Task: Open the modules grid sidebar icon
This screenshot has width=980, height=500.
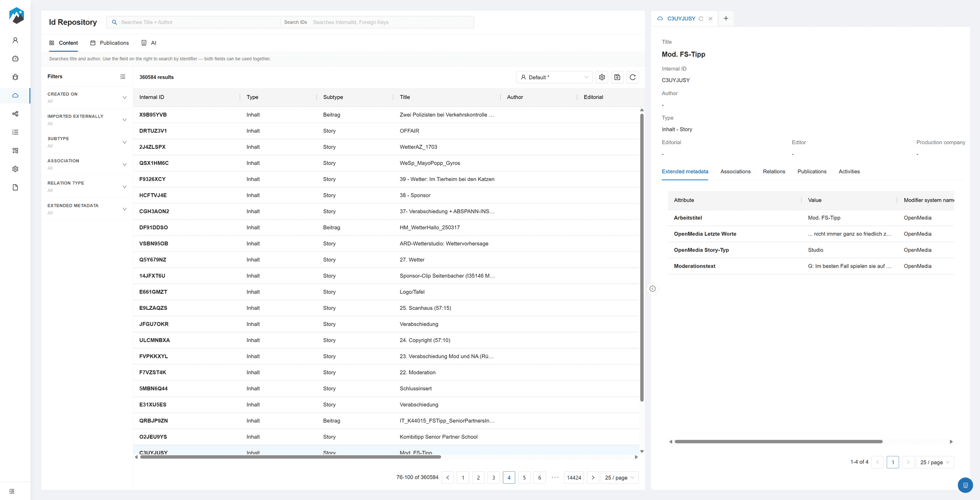Action: pyautogui.click(x=15, y=150)
